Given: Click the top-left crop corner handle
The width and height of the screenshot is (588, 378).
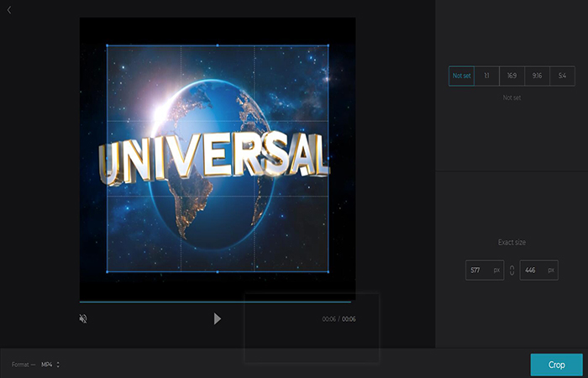Looking at the screenshot, I should (x=108, y=45).
